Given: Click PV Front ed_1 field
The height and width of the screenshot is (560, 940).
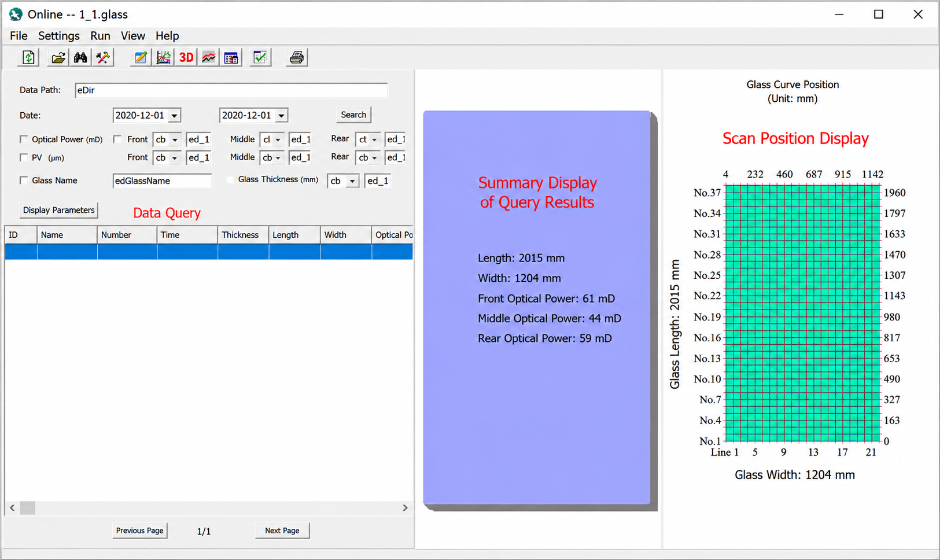Looking at the screenshot, I should [x=198, y=157].
